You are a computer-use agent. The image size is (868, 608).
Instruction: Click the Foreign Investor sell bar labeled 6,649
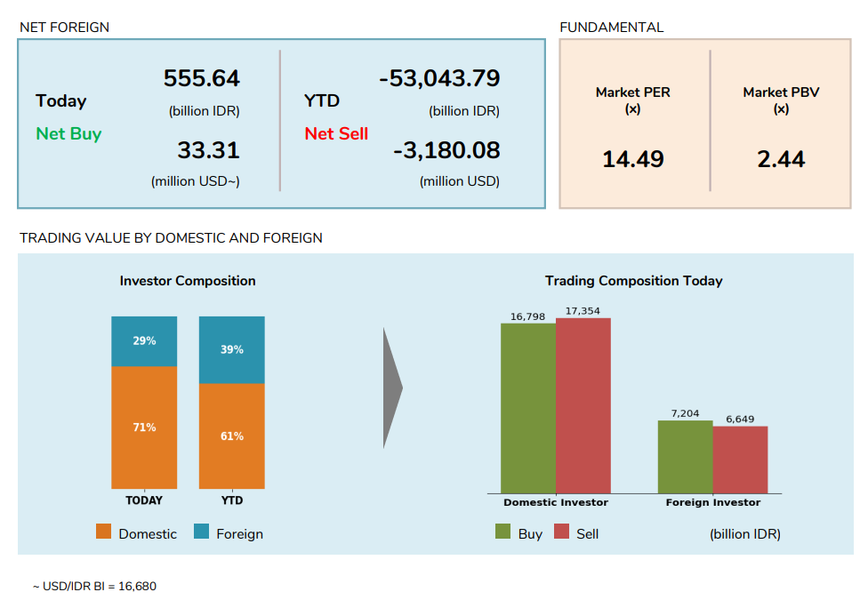tap(740, 460)
